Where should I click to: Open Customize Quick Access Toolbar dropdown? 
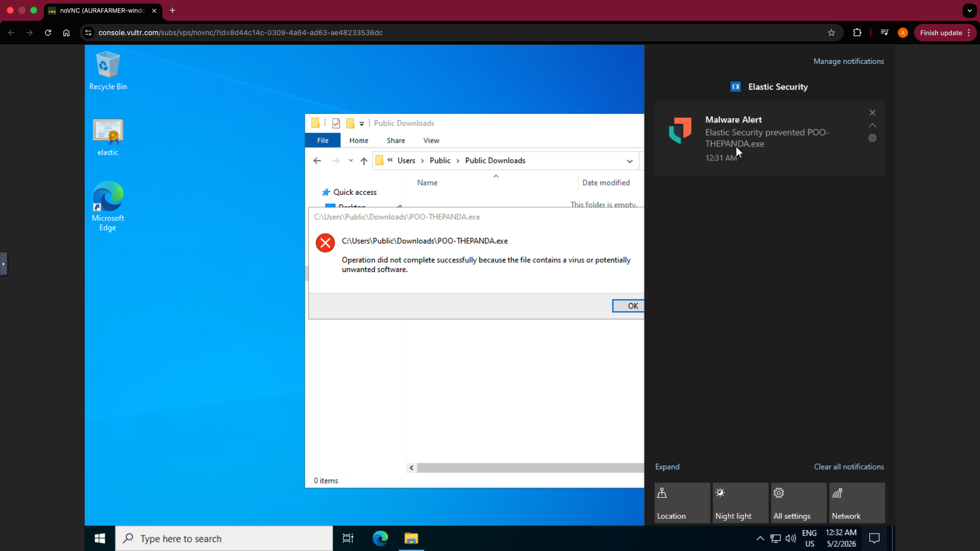click(361, 123)
